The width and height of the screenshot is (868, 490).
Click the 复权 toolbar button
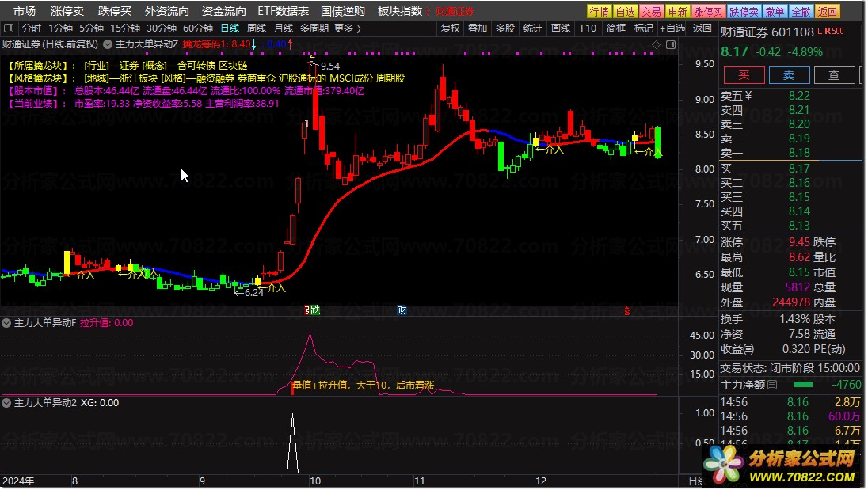click(451, 28)
